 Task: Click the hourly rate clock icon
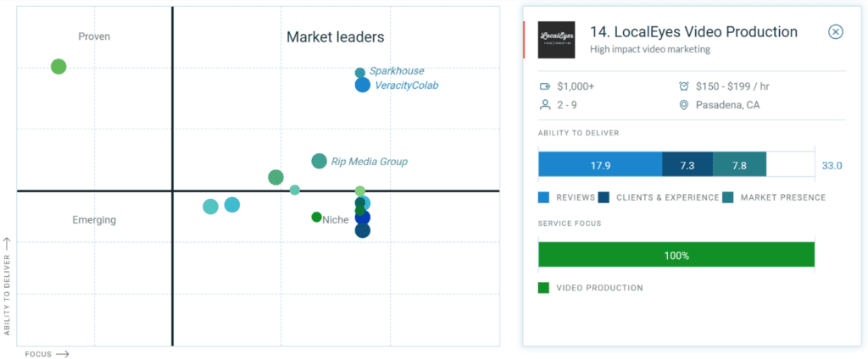pyautogui.click(x=684, y=86)
